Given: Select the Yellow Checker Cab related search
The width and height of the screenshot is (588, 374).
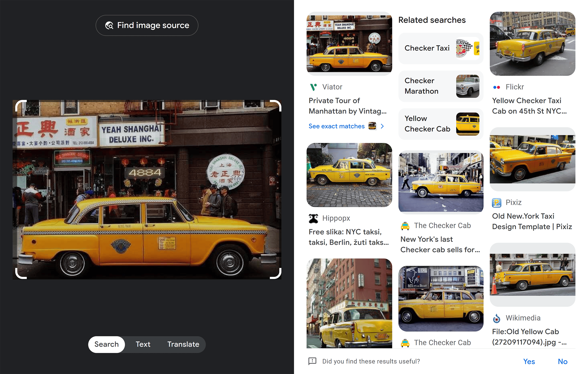Looking at the screenshot, I should click(441, 124).
